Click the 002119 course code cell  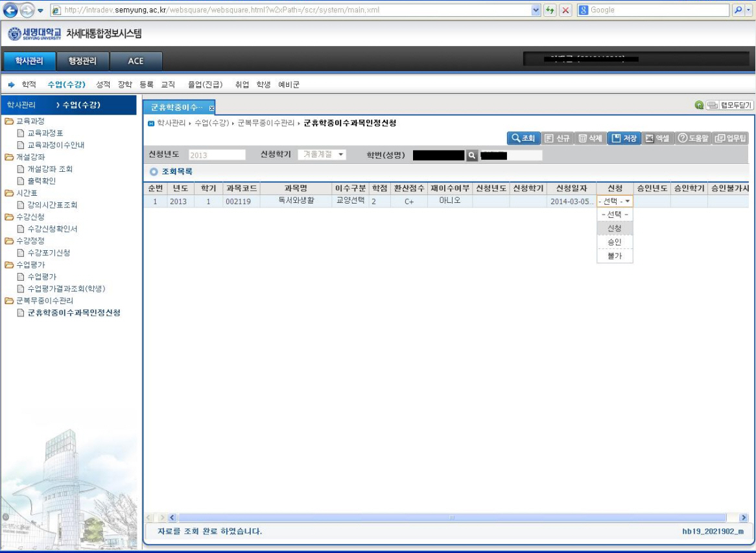[241, 201]
